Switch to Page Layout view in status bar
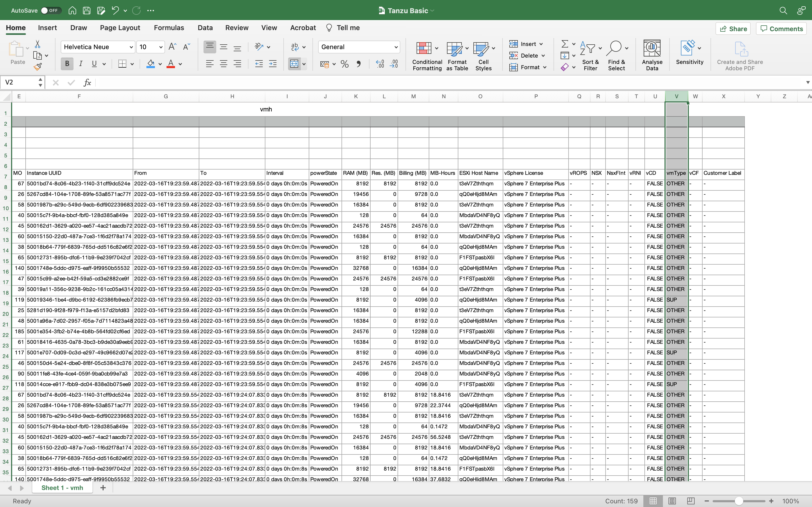 pos(672,501)
